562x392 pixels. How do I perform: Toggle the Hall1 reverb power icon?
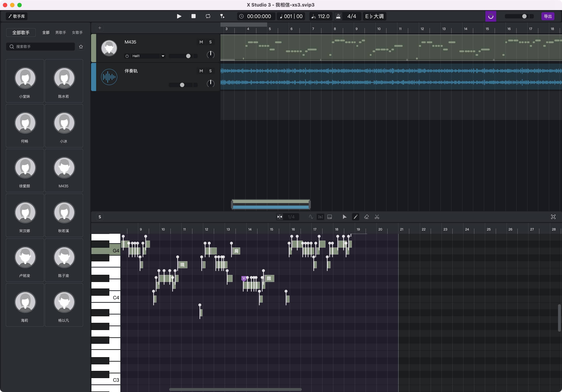tap(127, 56)
